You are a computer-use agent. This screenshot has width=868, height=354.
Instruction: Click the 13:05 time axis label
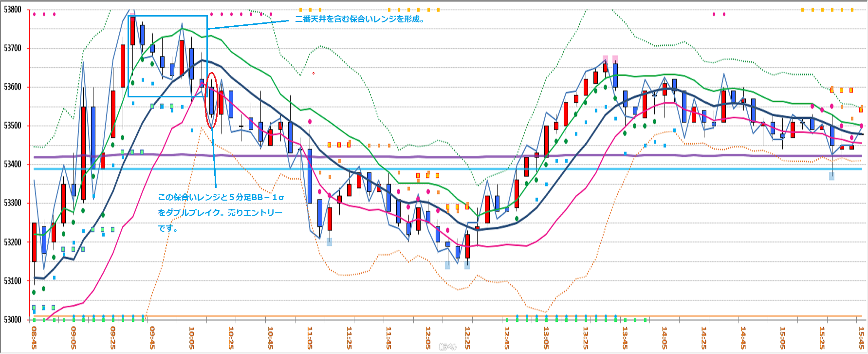tap(546, 337)
